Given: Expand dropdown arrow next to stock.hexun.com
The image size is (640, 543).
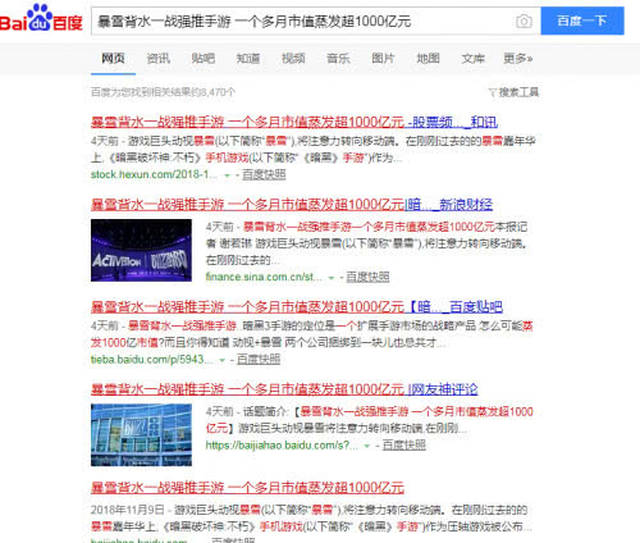Looking at the screenshot, I should point(227,176).
